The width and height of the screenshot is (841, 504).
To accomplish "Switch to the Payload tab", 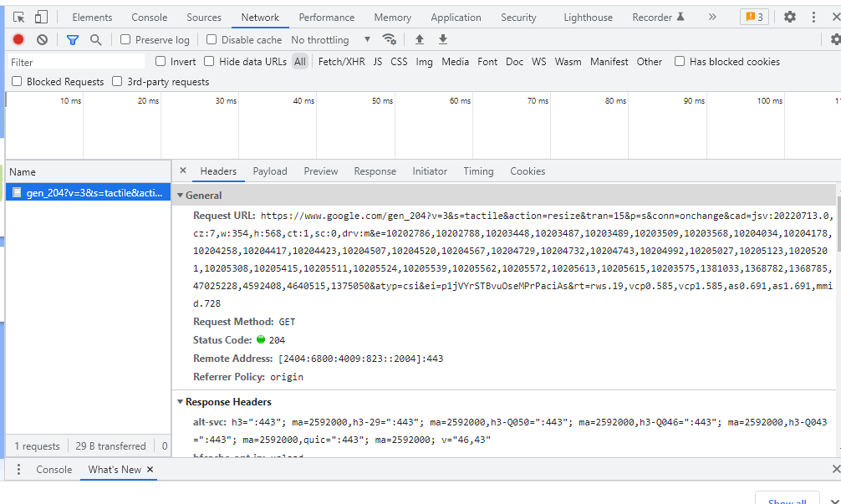I will (x=269, y=171).
